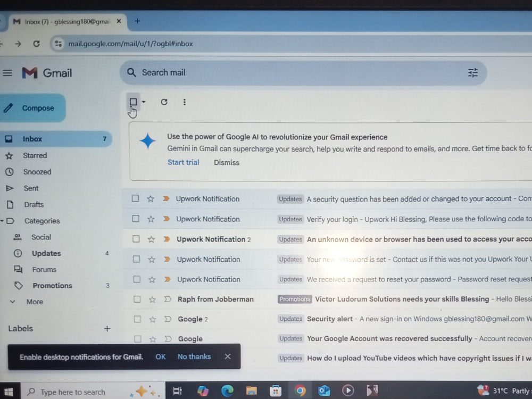Click the Gmail logo
532x399 pixels.
click(47, 73)
